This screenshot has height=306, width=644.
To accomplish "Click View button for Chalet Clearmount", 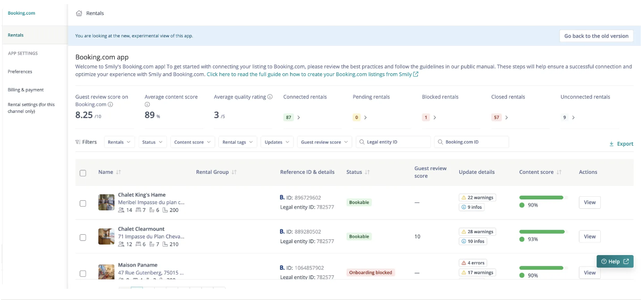I will (590, 236).
